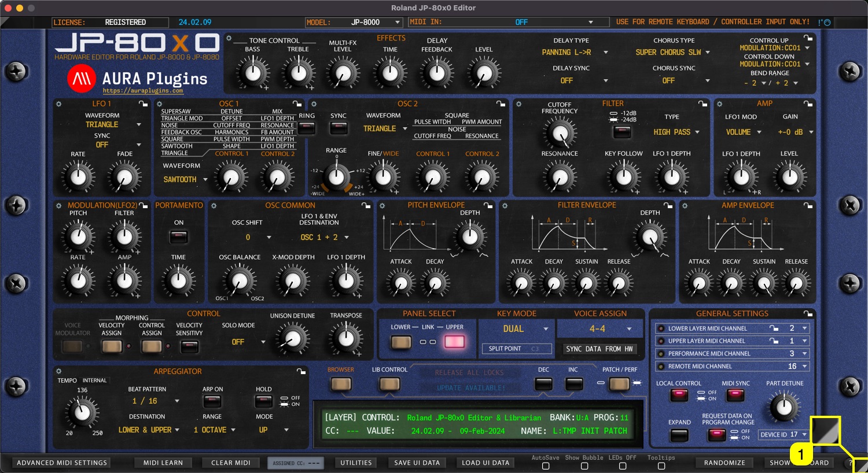Enable the AutoSave checkbox

(x=546, y=466)
